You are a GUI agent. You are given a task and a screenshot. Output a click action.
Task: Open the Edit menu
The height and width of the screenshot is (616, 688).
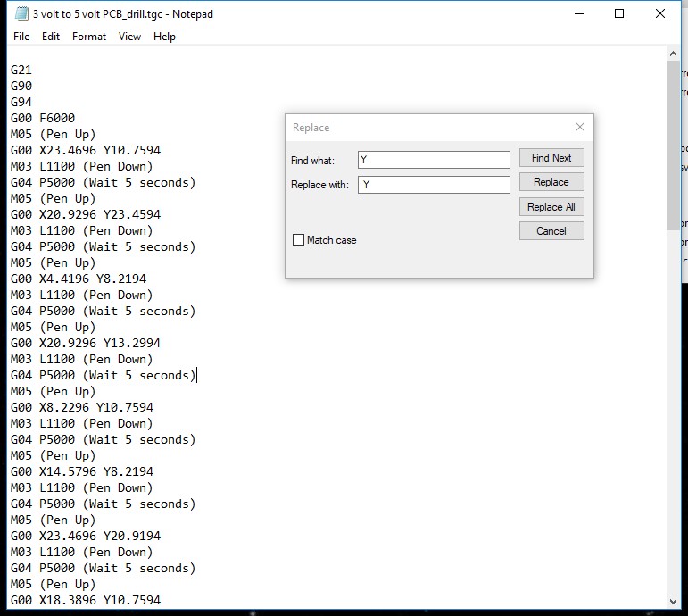pos(51,37)
